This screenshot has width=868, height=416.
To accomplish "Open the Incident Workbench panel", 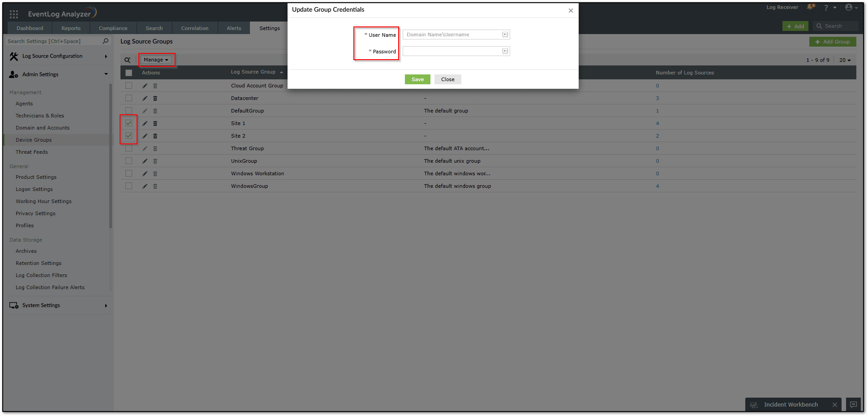I will tap(791, 405).
